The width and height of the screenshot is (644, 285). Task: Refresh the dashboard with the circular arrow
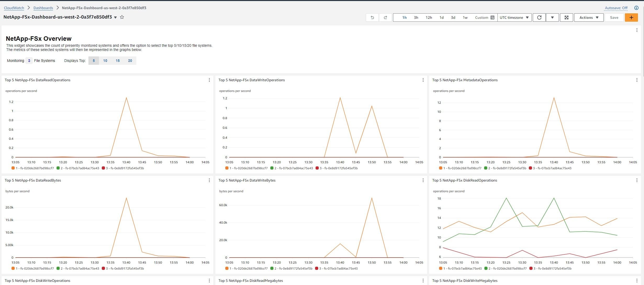click(539, 18)
